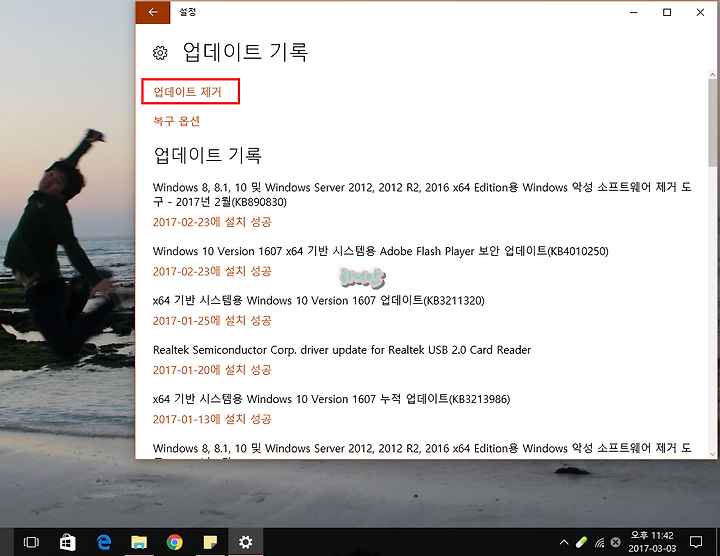Close the 설정 window

[700, 12]
